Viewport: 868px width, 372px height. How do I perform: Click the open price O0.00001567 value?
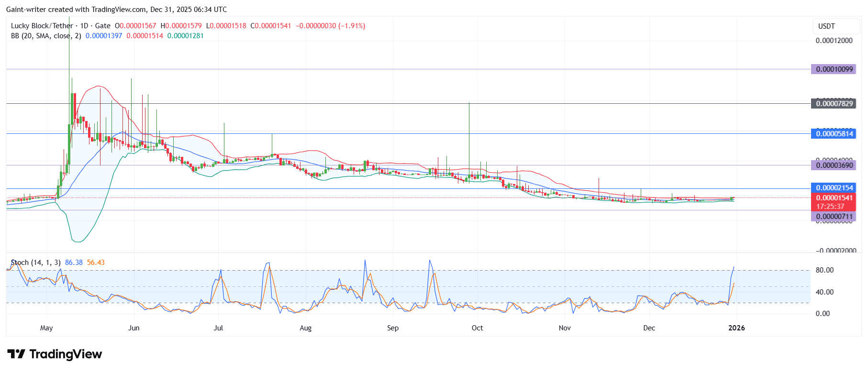click(135, 26)
